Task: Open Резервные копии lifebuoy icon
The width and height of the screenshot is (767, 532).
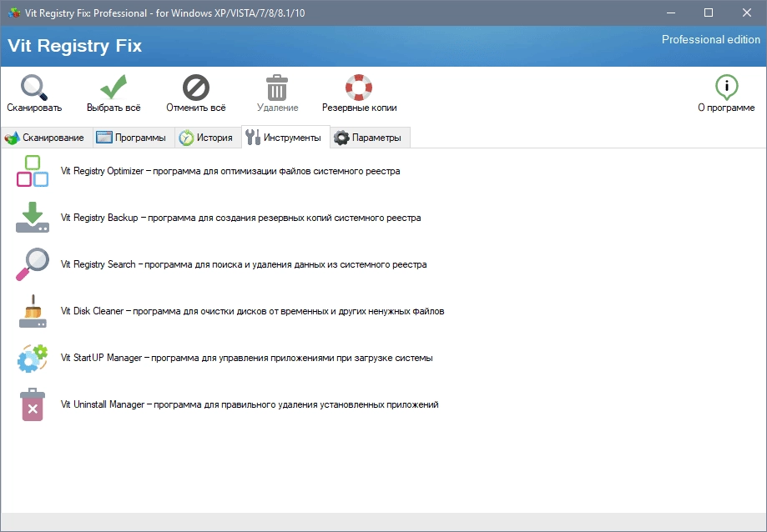Action: coord(359,88)
